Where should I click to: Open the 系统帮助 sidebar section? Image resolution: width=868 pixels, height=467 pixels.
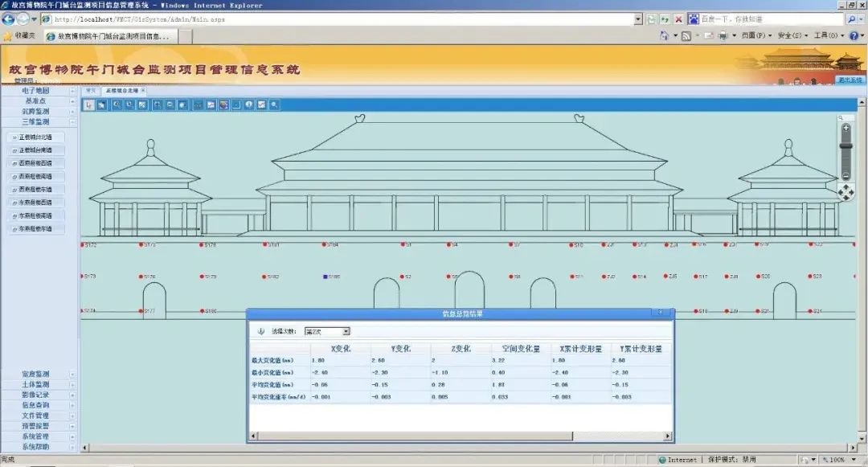pos(35,447)
